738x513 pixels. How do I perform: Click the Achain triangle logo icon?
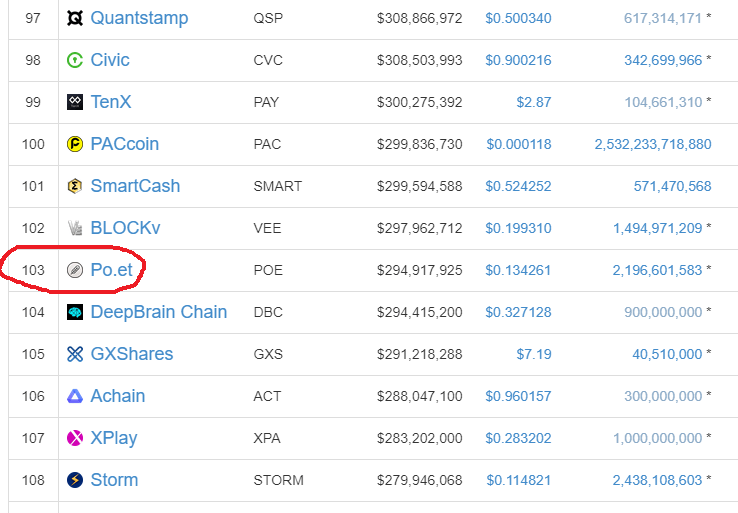tap(75, 396)
